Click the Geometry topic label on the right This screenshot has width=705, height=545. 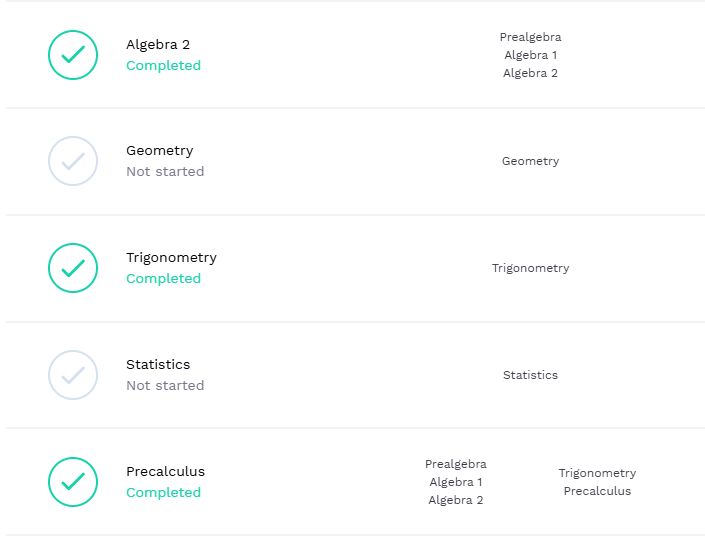[x=530, y=161]
